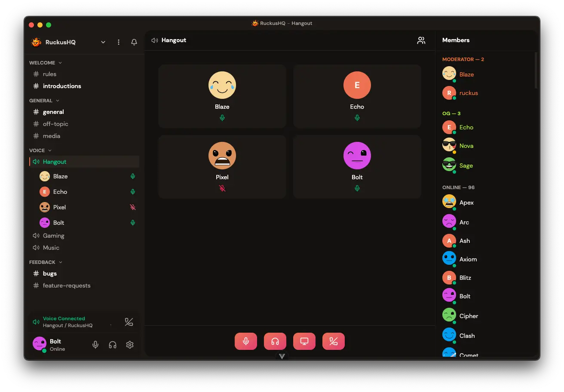Collapse the FEEDBACK category
This screenshot has height=392, width=564.
pos(46,262)
